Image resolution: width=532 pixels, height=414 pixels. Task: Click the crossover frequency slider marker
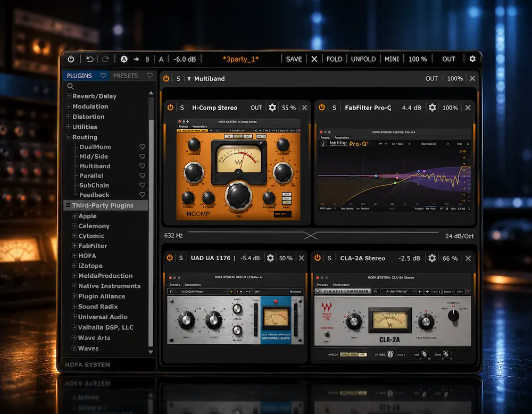(x=311, y=236)
